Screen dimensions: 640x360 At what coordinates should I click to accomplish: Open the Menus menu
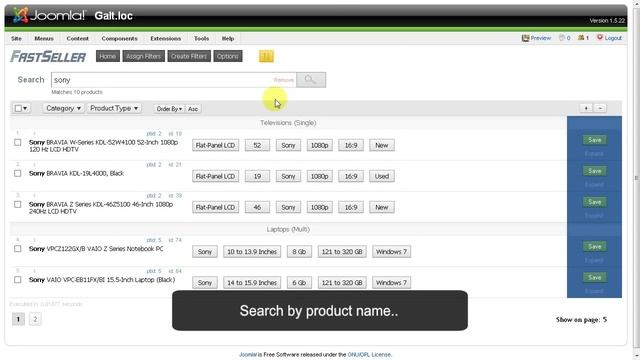pos(44,38)
